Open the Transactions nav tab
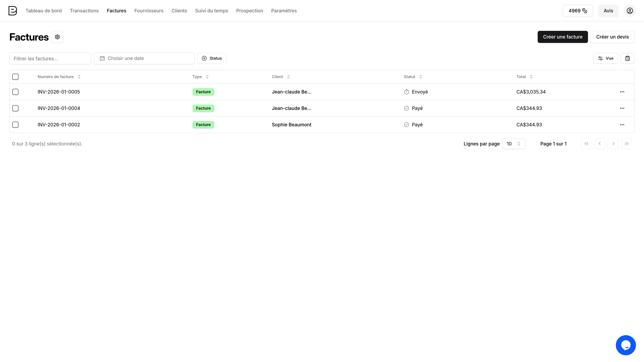 [x=84, y=11]
